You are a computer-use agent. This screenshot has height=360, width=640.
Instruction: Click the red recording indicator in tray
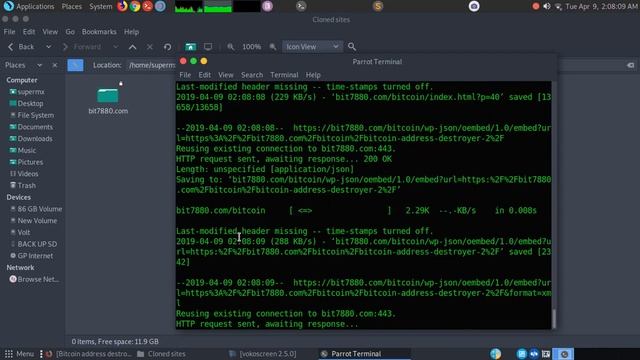click(536, 6)
